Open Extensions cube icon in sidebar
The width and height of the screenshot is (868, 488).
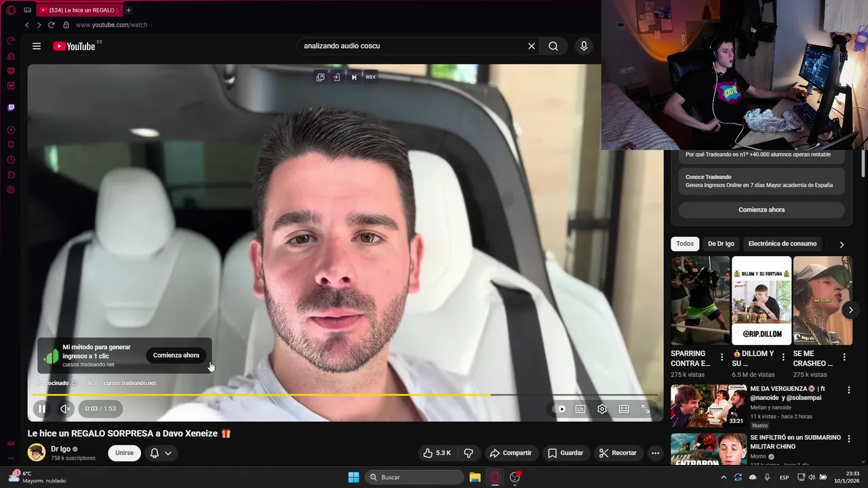click(11, 175)
